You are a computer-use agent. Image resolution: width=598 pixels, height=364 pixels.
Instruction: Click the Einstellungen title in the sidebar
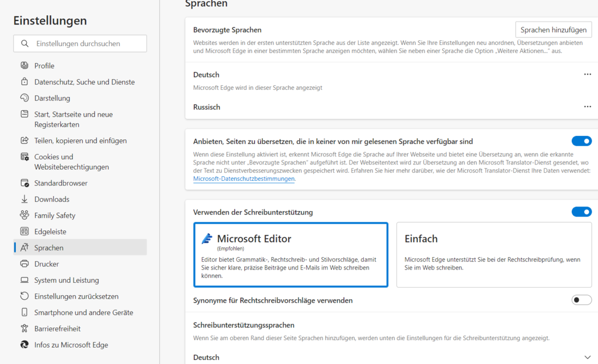(50, 20)
